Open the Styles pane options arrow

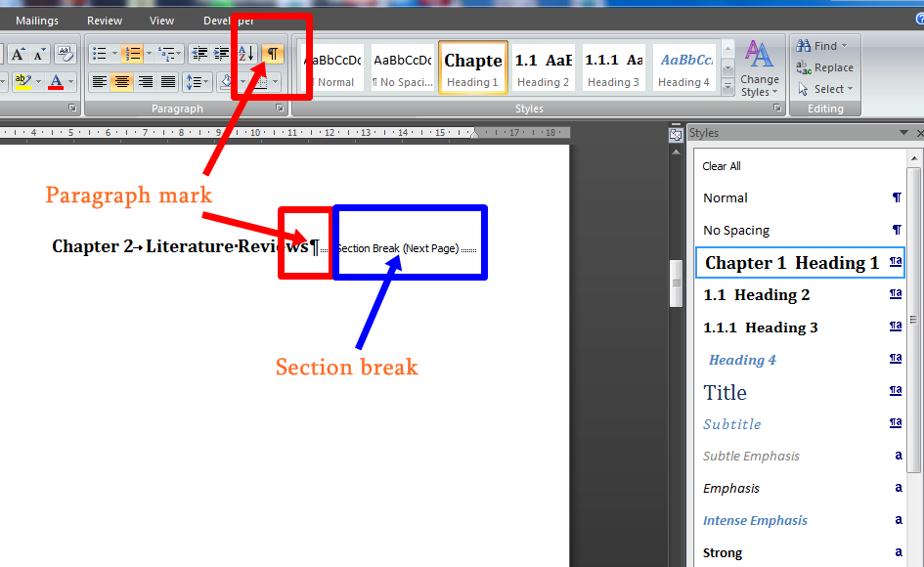tap(903, 133)
